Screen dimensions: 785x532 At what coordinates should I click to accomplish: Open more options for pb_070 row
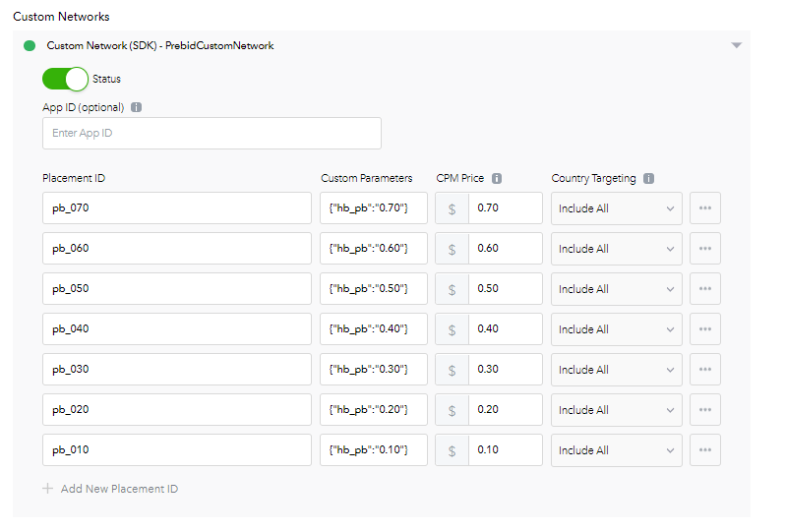(x=705, y=208)
